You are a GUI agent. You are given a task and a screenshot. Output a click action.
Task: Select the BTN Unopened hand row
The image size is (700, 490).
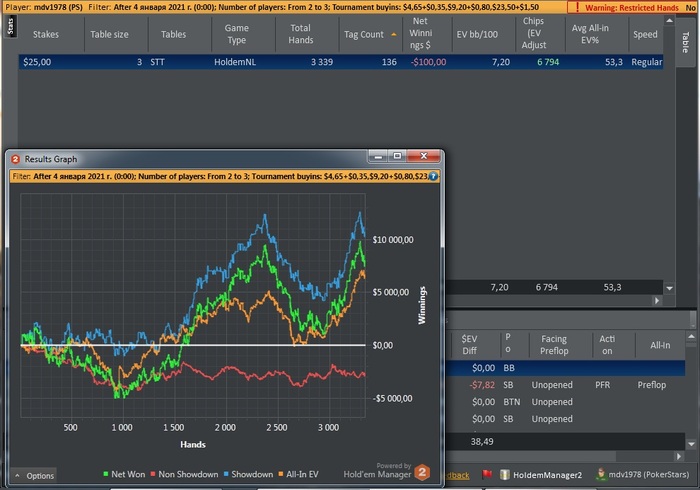pos(565,402)
